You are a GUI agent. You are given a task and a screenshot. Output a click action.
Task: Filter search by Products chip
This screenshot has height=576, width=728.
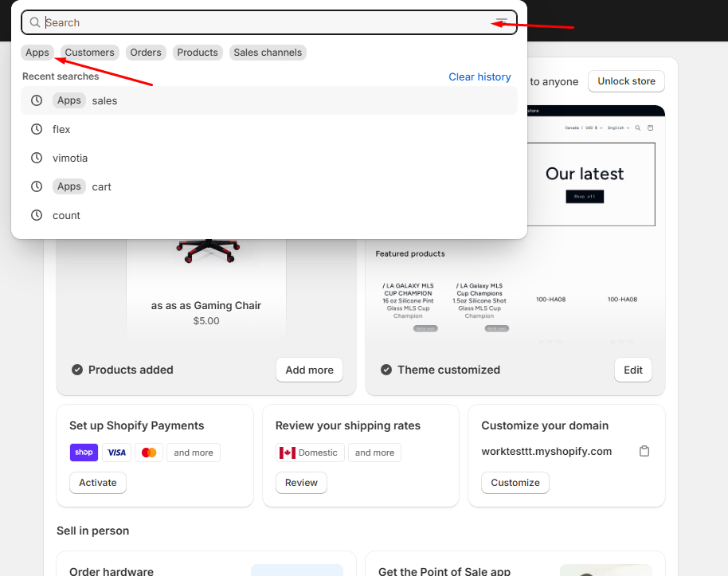(x=198, y=53)
